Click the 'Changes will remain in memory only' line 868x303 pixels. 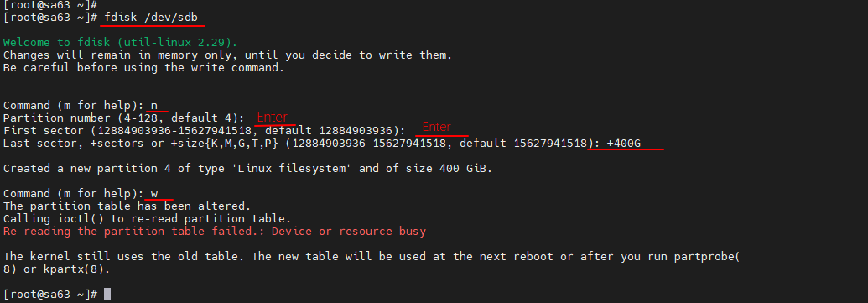point(227,55)
